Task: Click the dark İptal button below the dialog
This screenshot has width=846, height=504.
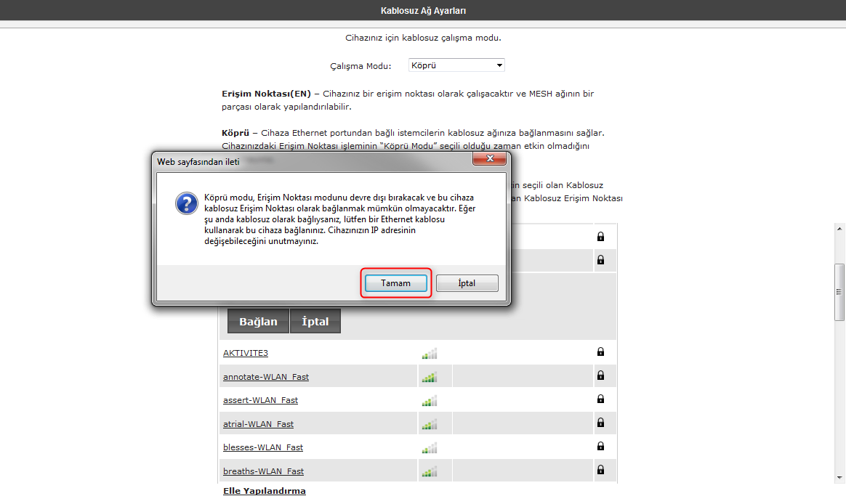Action: (x=315, y=322)
